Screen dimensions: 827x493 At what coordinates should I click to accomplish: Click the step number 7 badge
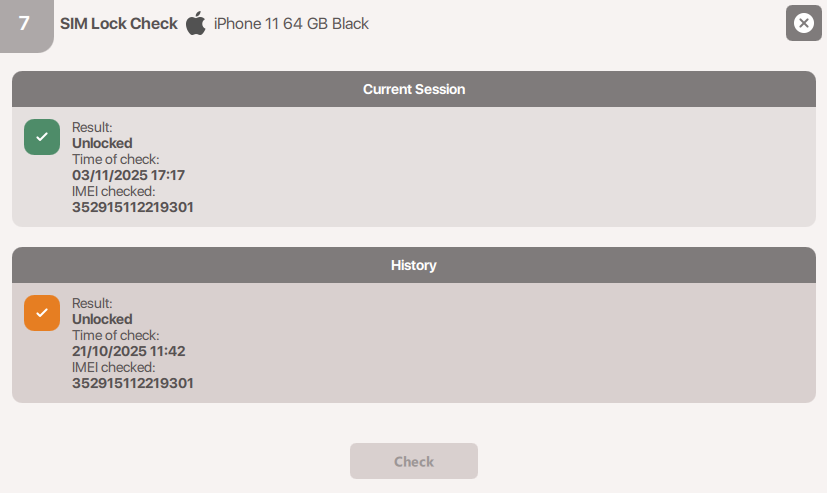pos(24,23)
